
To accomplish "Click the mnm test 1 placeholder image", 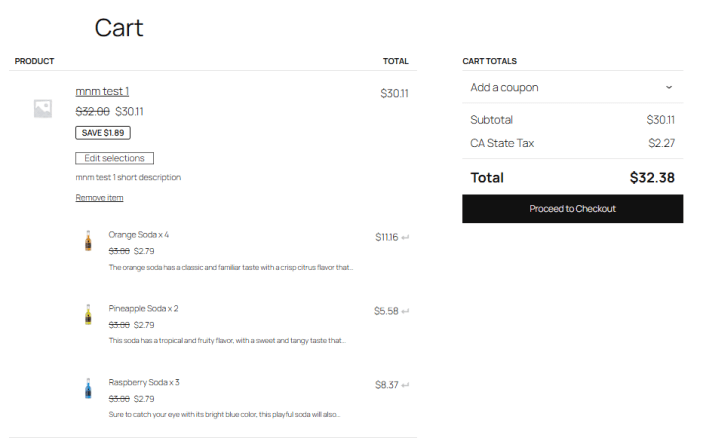I will tap(43, 109).
